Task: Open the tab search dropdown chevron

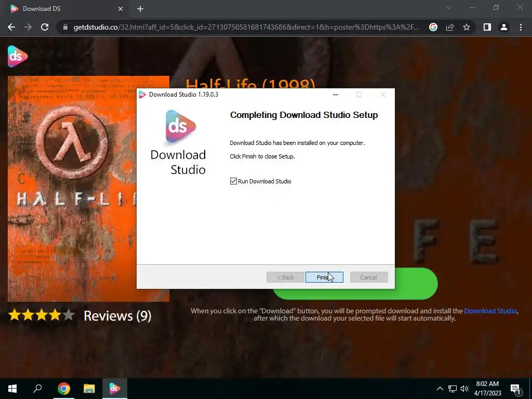Action: [448, 7]
